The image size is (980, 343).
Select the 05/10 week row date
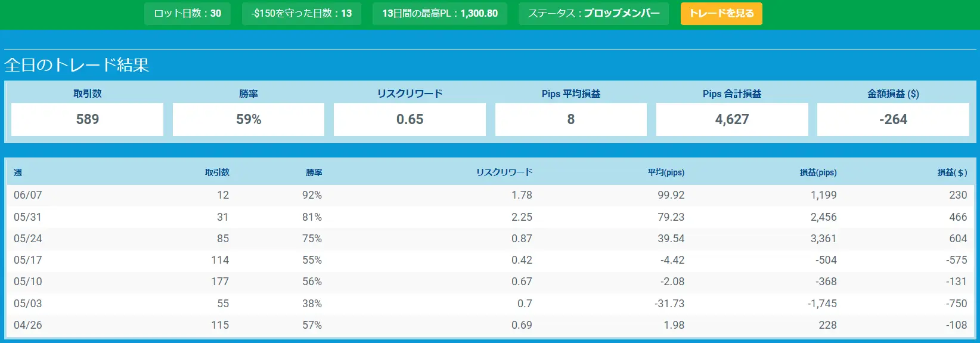(28, 282)
